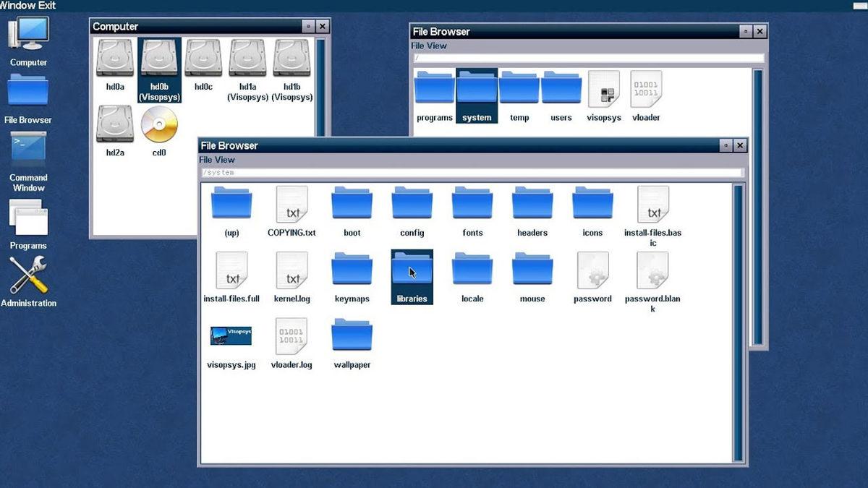Viewport: 868px width, 488px height.
Task: Open View menu in the /system File Browser
Action: [226, 160]
